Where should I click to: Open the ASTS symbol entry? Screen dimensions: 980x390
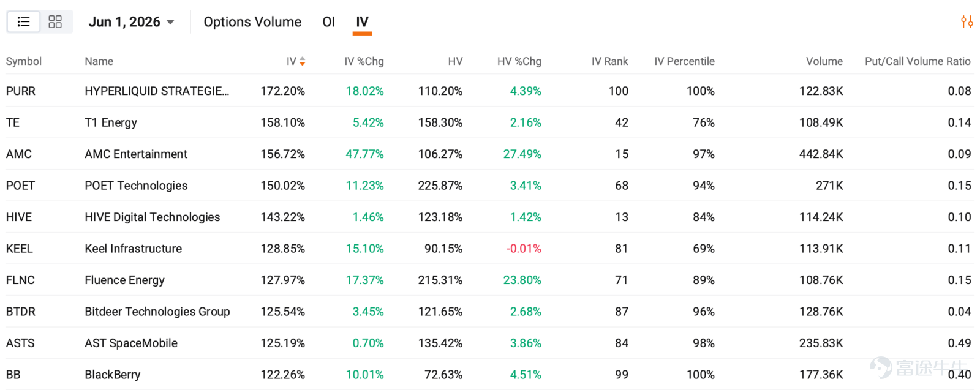coord(490,343)
